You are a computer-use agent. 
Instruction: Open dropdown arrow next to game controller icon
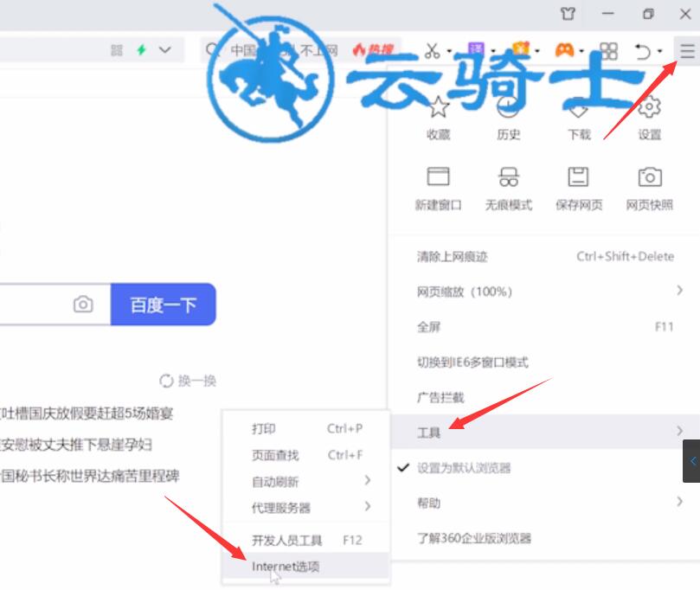tap(581, 51)
